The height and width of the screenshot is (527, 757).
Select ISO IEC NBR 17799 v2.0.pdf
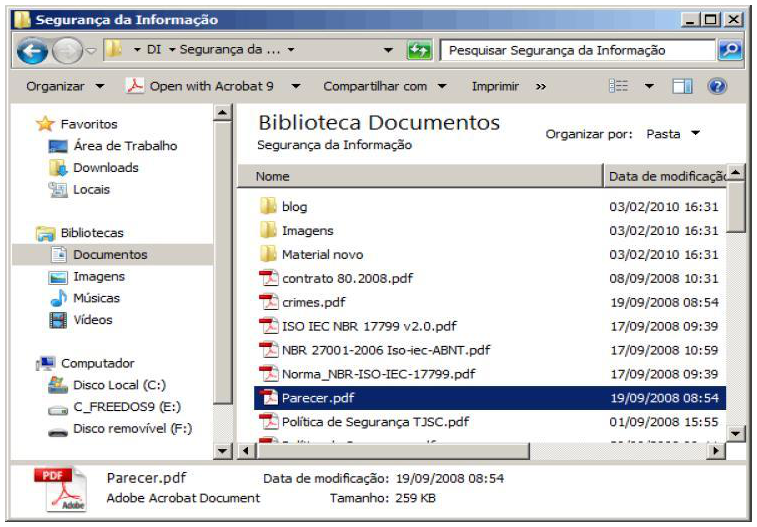point(358,326)
